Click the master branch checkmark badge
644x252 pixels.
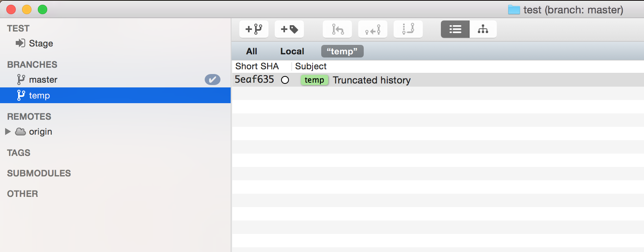click(x=213, y=80)
